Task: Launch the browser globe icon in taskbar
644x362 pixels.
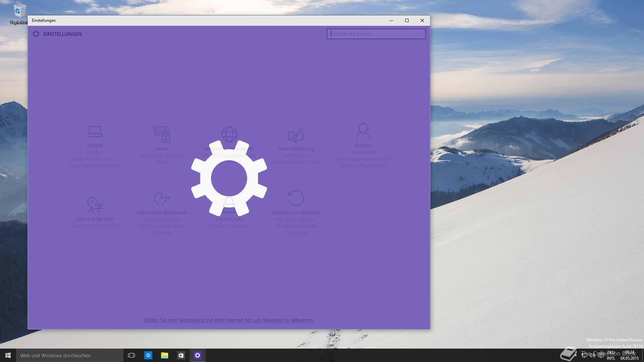Action: point(148,355)
